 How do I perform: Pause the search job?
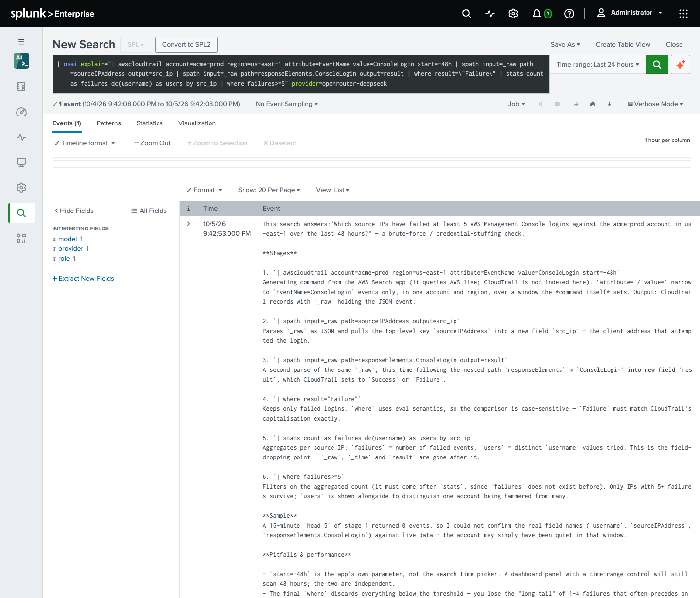[541, 104]
